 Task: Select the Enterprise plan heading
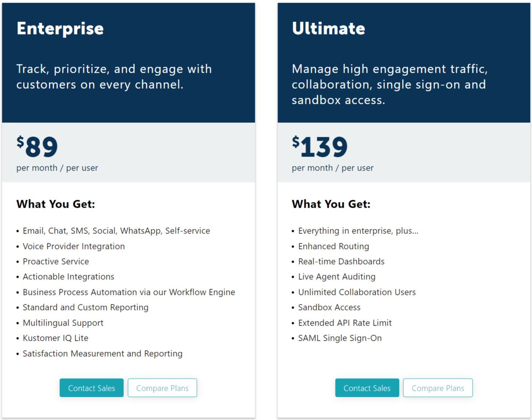coord(60,28)
